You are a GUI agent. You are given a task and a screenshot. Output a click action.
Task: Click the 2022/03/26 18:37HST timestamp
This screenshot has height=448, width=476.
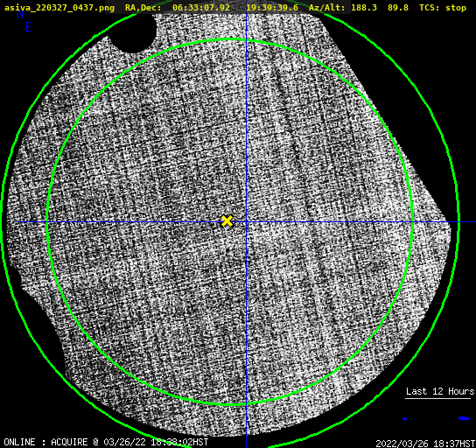coord(425,444)
